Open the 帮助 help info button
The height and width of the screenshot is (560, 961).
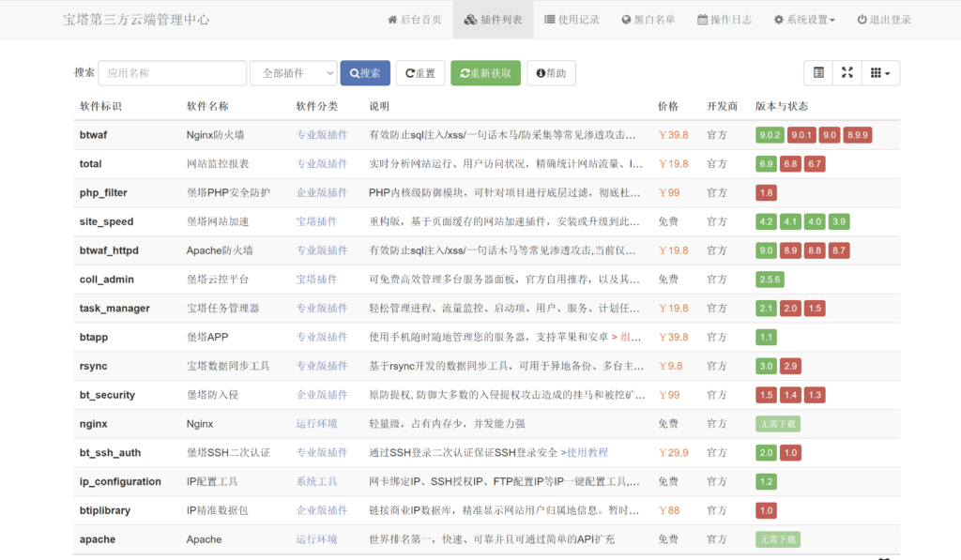[551, 73]
